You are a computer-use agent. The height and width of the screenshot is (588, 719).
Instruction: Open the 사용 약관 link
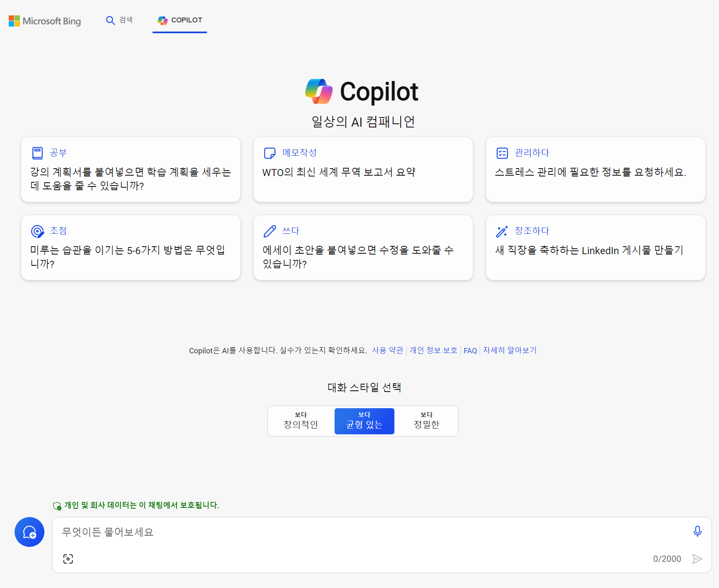click(387, 350)
